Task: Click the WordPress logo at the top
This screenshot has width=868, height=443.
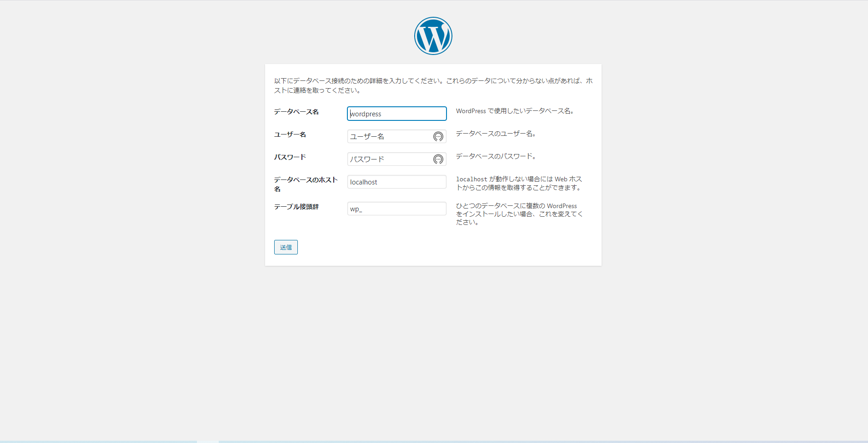Action: pyautogui.click(x=433, y=35)
